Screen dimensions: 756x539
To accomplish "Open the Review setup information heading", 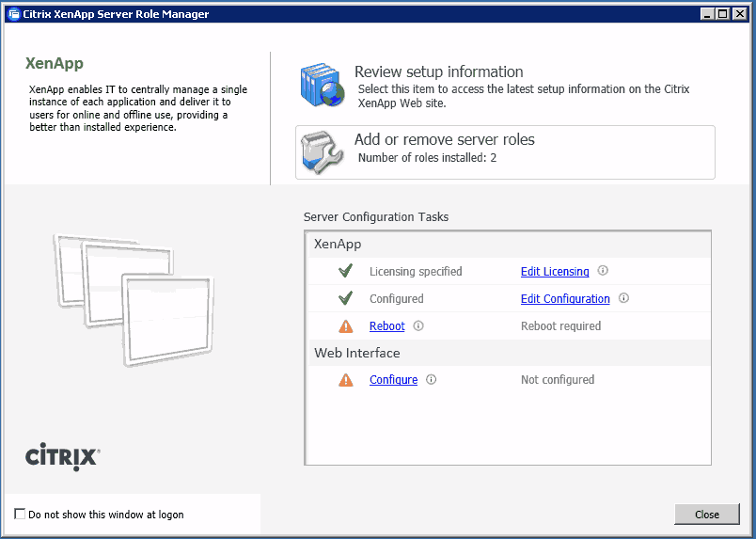I will click(438, 71).
